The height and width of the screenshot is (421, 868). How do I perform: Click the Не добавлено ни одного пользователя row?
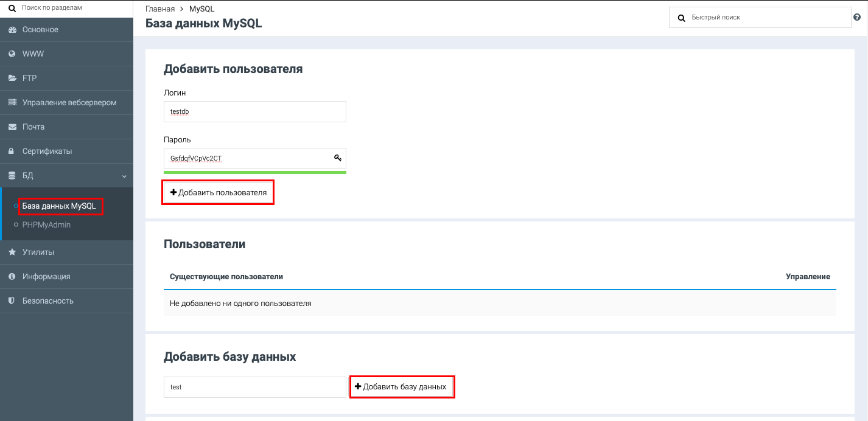pos(500,303)
